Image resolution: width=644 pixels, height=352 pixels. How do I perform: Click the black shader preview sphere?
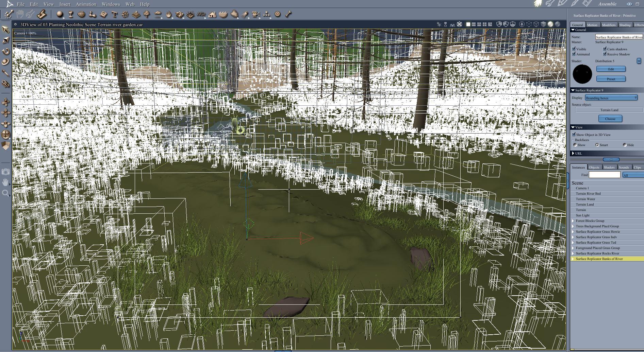(x=582, y=74)
